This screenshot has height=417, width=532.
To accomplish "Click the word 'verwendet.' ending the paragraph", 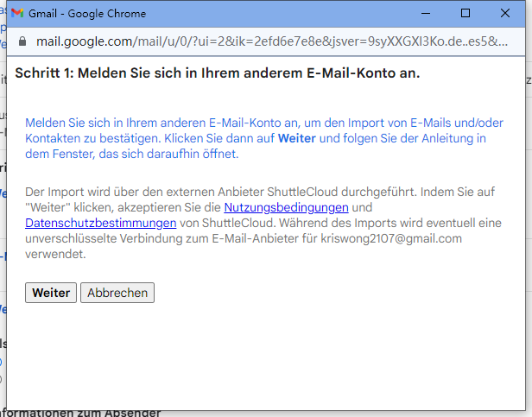I will click(x=55, y=254).
